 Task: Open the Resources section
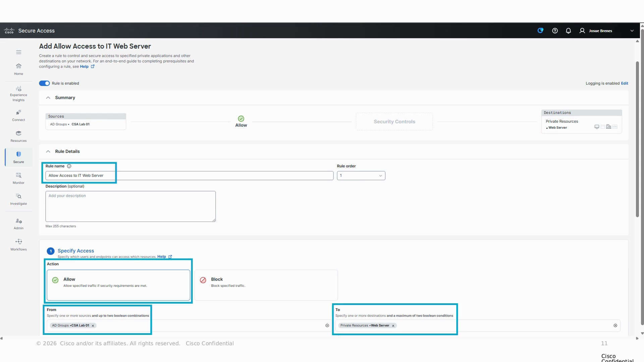[18, 136]
